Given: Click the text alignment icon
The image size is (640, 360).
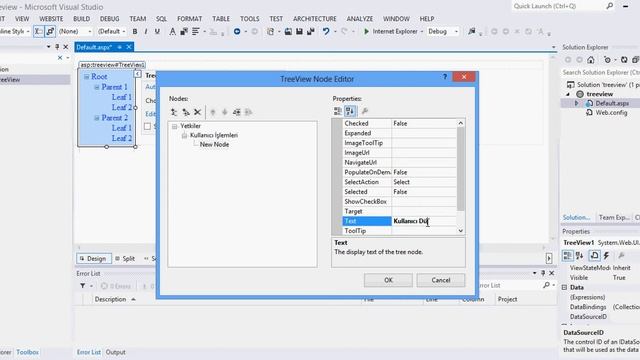Looking at the screenshot, I should (196, 31).
